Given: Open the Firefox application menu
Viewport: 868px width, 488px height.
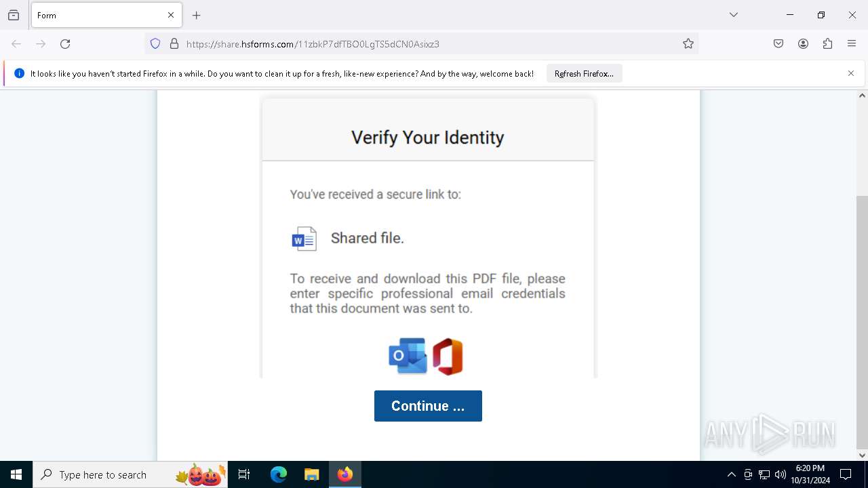Looking at the screenshot, I should tap(852, 44).
